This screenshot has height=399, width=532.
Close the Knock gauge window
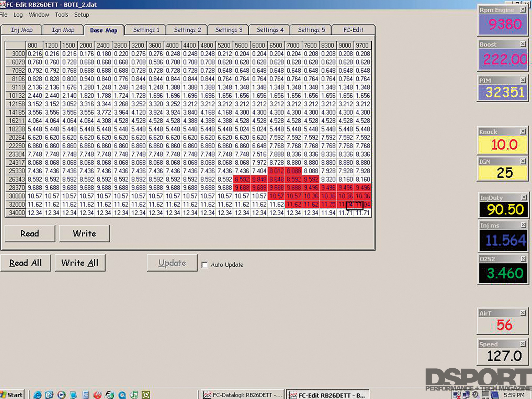click(523, 131)
